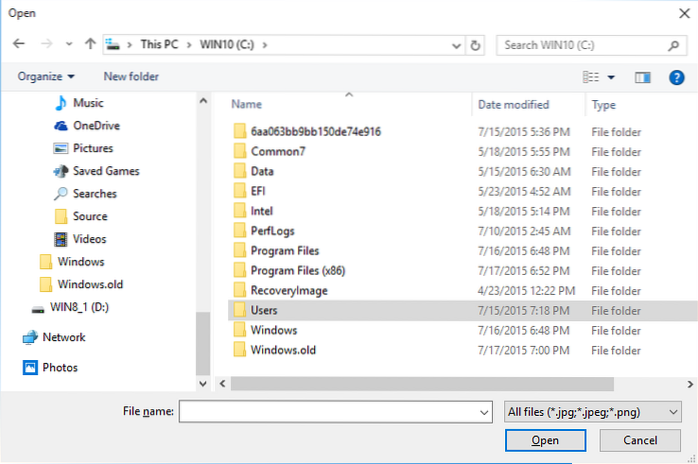The image size is (698, 464).
Task: Click the Windows folder icon in file list
Action: [239, 330]
